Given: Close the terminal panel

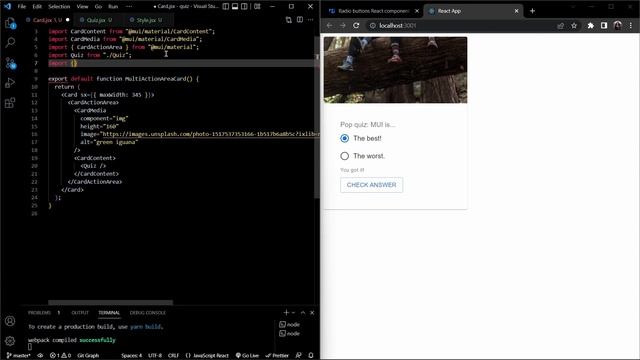Looking at the screenshot, I should tap(312, 313).
